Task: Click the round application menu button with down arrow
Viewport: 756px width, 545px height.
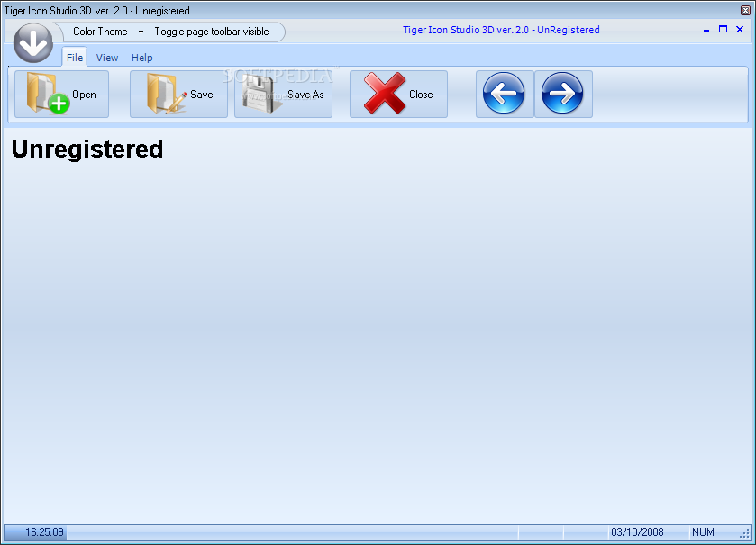Action: tap(33, 43)
